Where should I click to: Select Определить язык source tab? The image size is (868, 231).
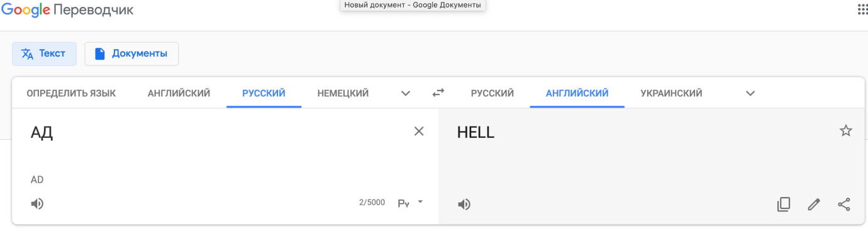(x=71, y=93)
